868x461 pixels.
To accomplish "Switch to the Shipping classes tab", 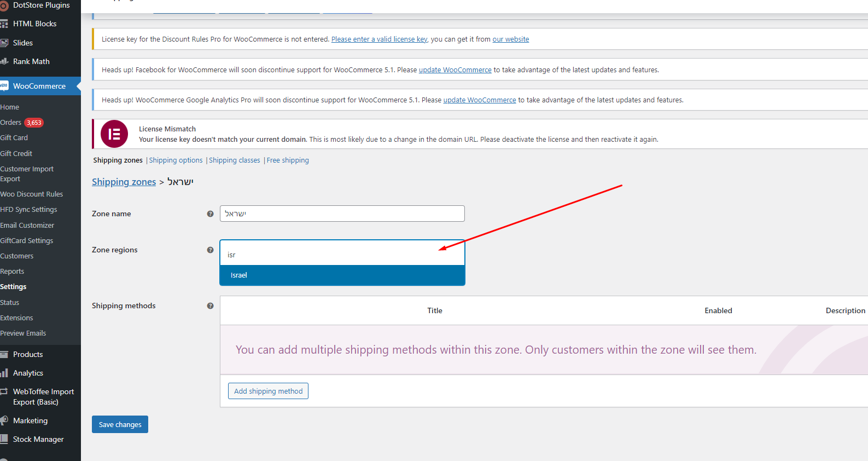I will tap(234, 160).
